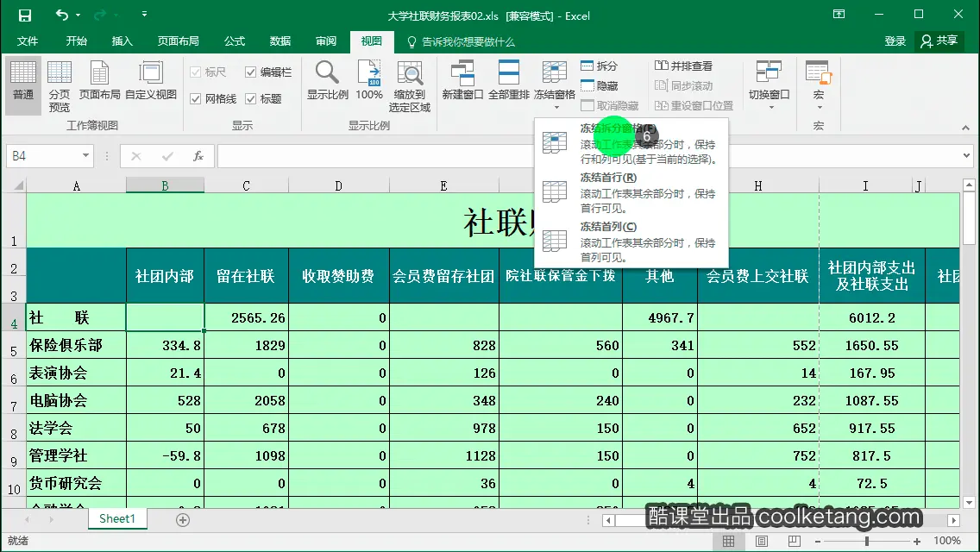Switch to Page Layout (页面布局) view
The image size is (980, 552).
[x=99, y=81]
